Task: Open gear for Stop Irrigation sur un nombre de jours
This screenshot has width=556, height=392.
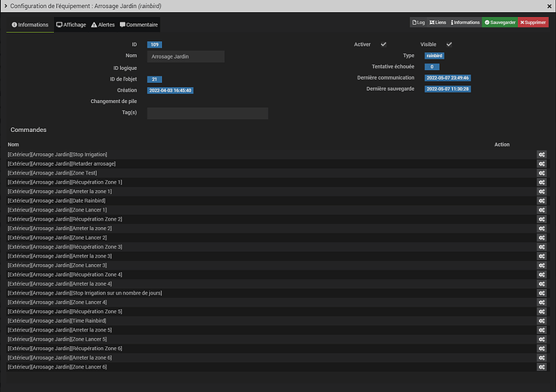Action: [541, 293]
